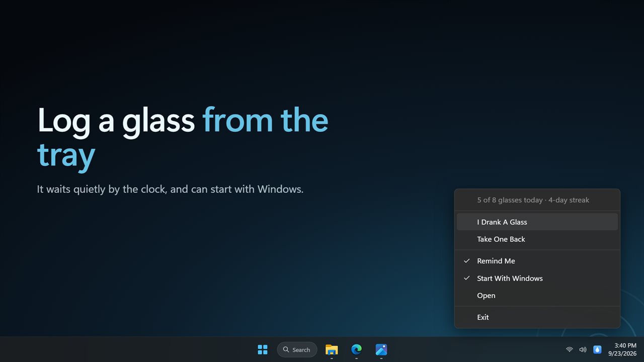Image resolution: width=644 pixels, height=362 pixels.
Task: Click the taskbar Search box
Action: point(297,349)
